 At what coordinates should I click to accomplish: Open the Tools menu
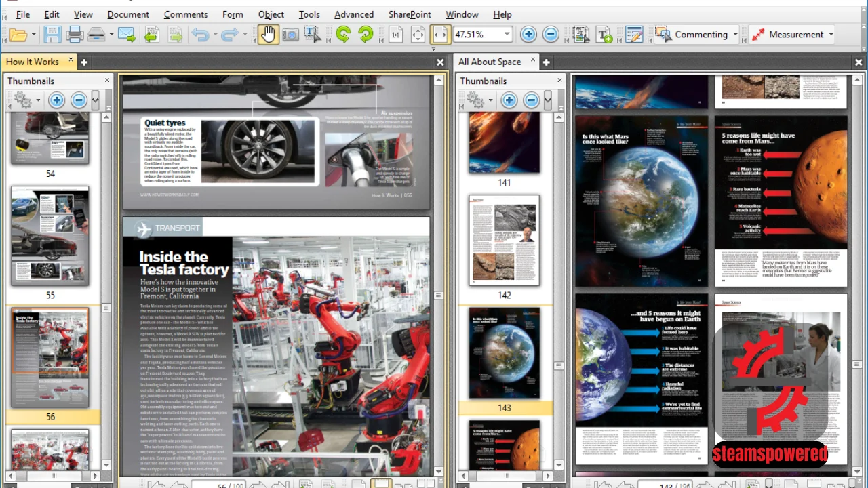pos(309,14)
